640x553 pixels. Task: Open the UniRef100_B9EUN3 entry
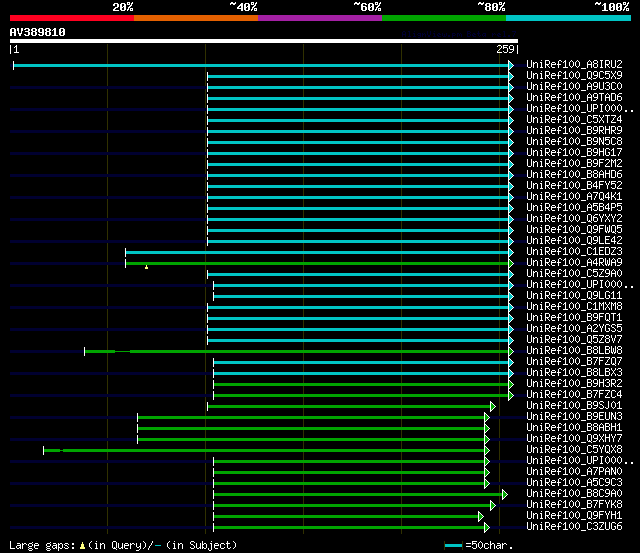click(x=574, y=416)
